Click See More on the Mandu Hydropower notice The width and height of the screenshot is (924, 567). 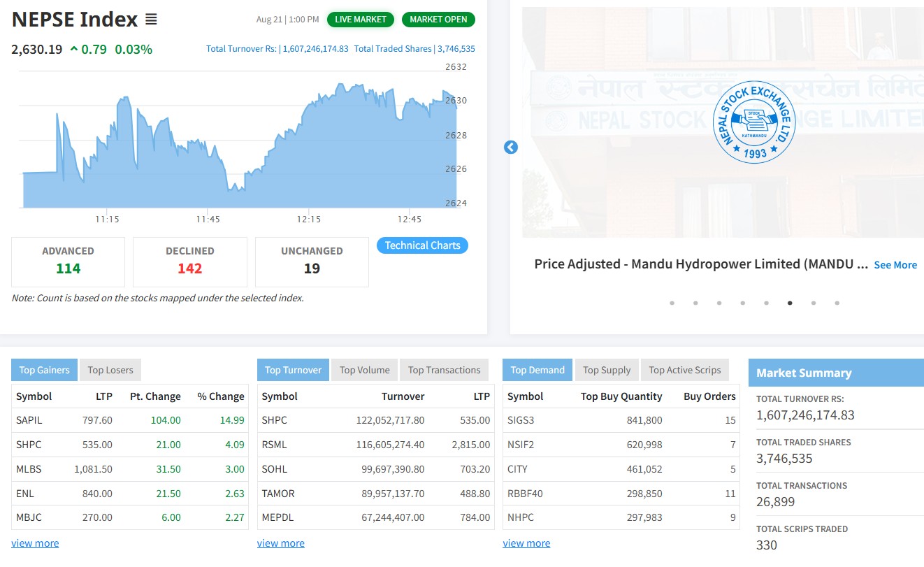pos(895,265)
